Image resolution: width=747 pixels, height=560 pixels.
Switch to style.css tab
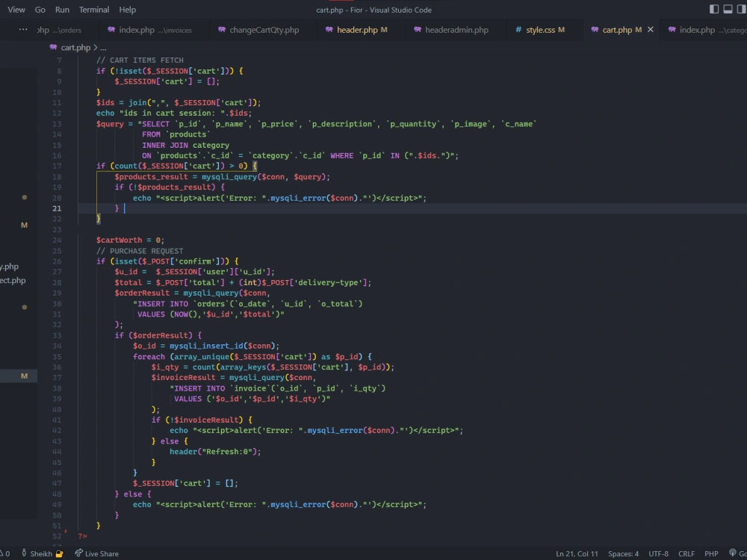click(540, 30)
